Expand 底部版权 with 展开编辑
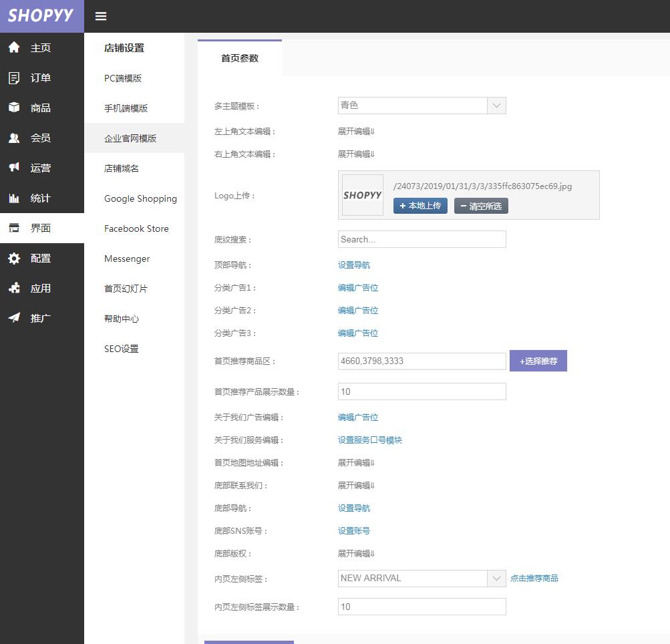 click(x=356, y=553)
